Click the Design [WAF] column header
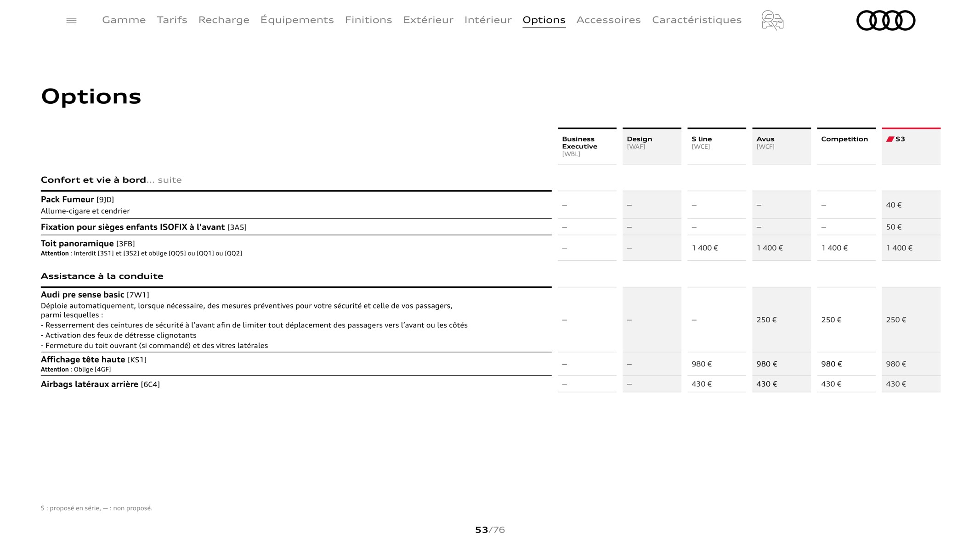Screen dimensions: 980x551 click(x=652, y=146)
